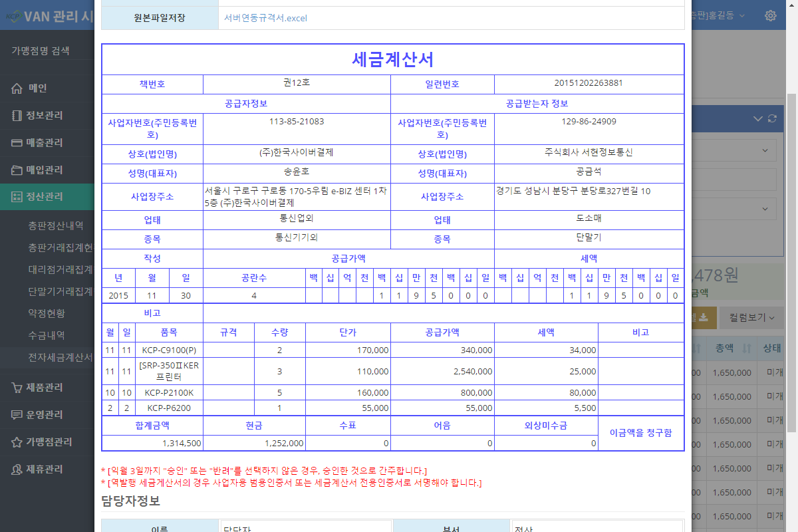Image resolution: width=798 pixels, height=532 pixels.
Task: Open the 총판거래집계현황 submenu item
Action: click(x=61, y=247)
